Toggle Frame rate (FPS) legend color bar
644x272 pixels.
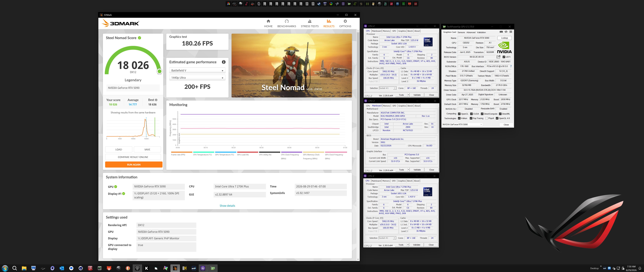click(x=182, y=152)
